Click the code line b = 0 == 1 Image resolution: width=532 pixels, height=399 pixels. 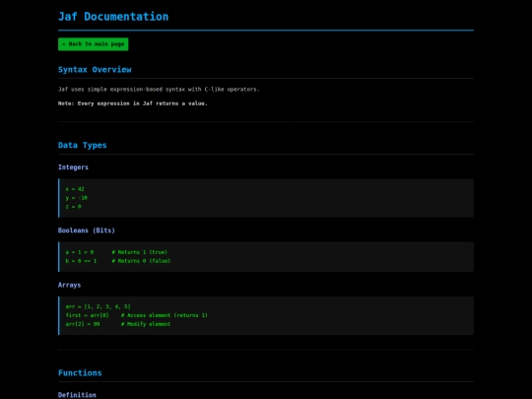pos(81,261)
